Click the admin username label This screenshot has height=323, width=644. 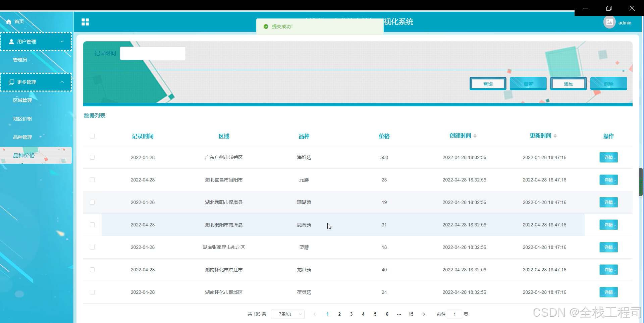tap(625, 23)
